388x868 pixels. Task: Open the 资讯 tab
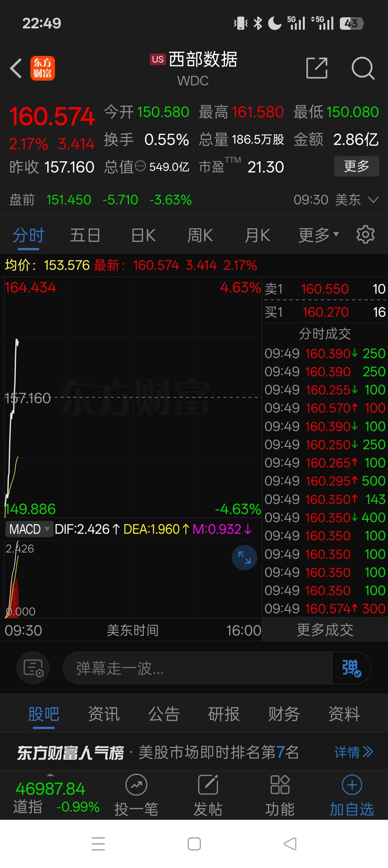pyautogui.click(x=104, y=714)
